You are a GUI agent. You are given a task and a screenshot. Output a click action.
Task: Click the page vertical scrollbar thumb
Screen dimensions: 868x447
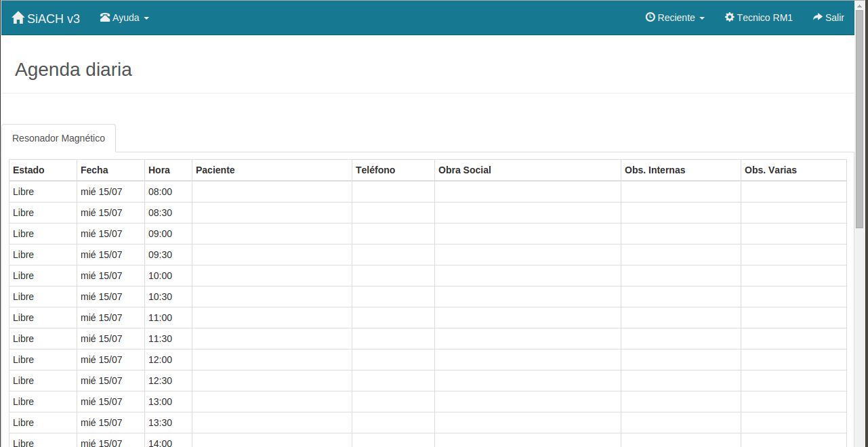coord(860,119)
